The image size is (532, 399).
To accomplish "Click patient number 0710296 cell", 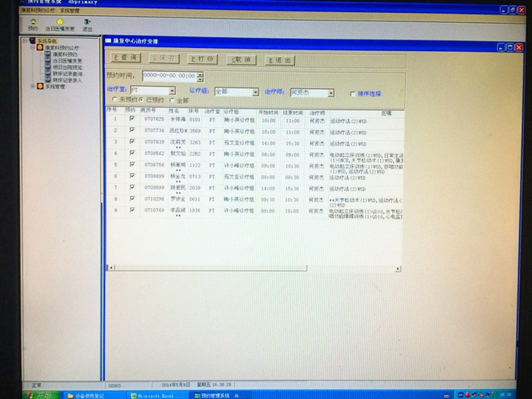I will pos(154,199).
